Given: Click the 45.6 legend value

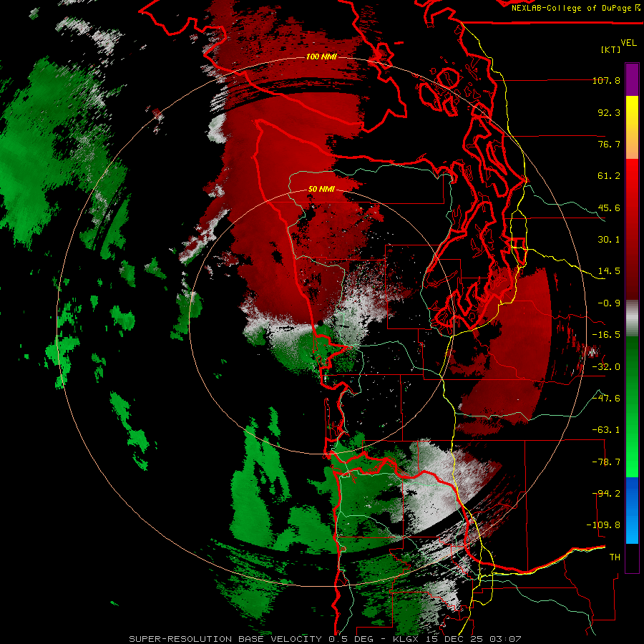Looking at the screenshot, I should coord(609,208).
